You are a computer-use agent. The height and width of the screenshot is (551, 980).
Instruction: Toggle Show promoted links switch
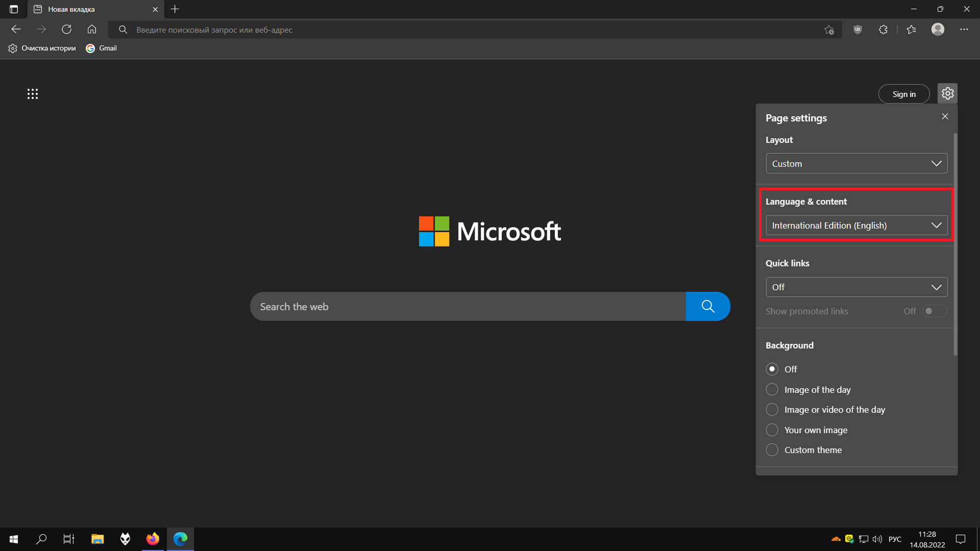tap(935, 311)
